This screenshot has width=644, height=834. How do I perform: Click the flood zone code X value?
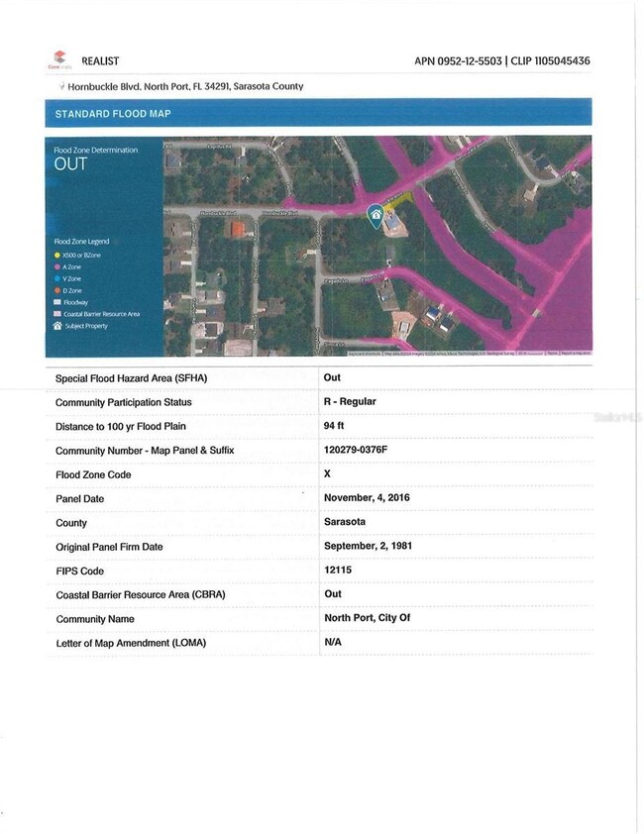pos(327,473)
